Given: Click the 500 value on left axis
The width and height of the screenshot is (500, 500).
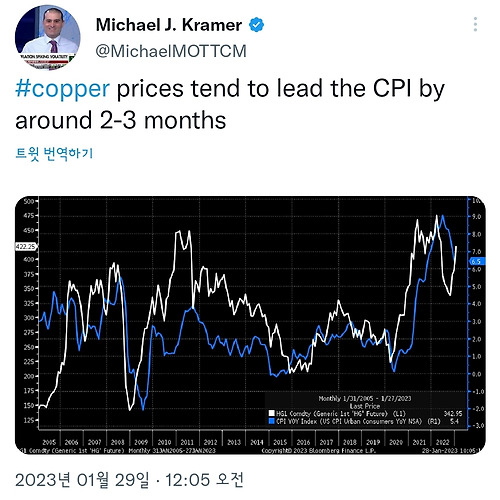Looking at the screenshot, I should pos(29,201).
